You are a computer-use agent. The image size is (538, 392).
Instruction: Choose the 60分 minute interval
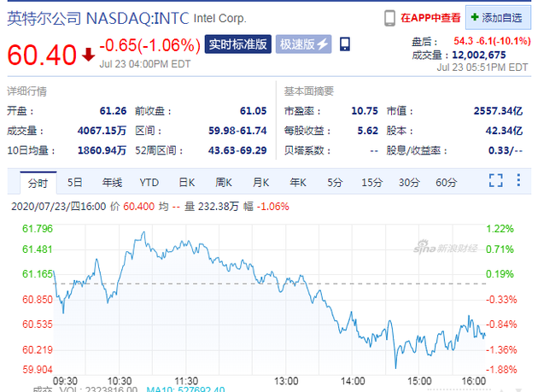446,182
